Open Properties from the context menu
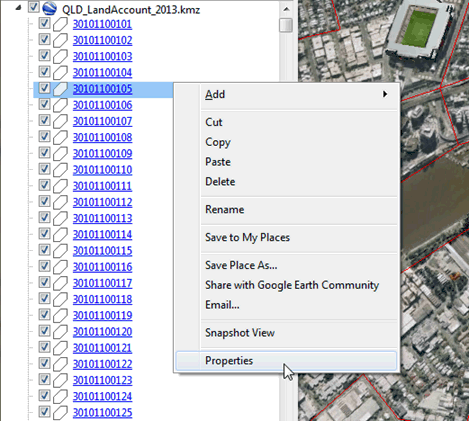Image resolution: width=469 pixels, height=421 pixels. (x=287, y=361)
